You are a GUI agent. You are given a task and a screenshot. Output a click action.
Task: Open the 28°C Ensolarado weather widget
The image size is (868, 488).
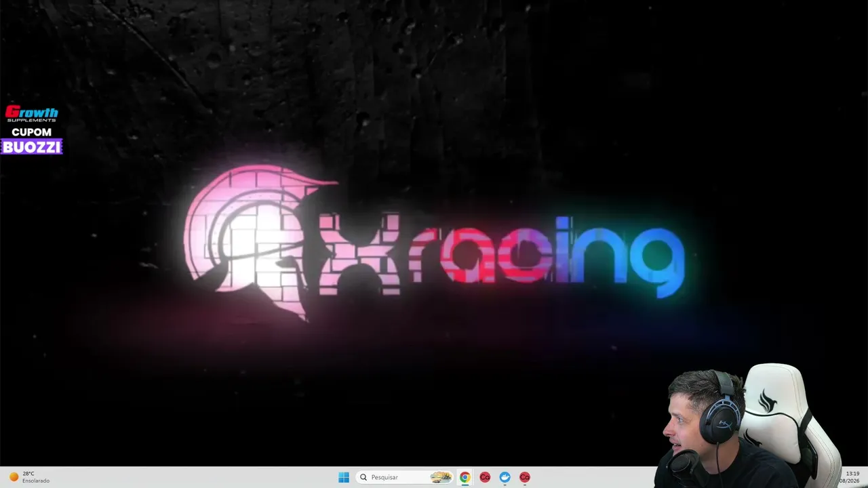(30, 477)
